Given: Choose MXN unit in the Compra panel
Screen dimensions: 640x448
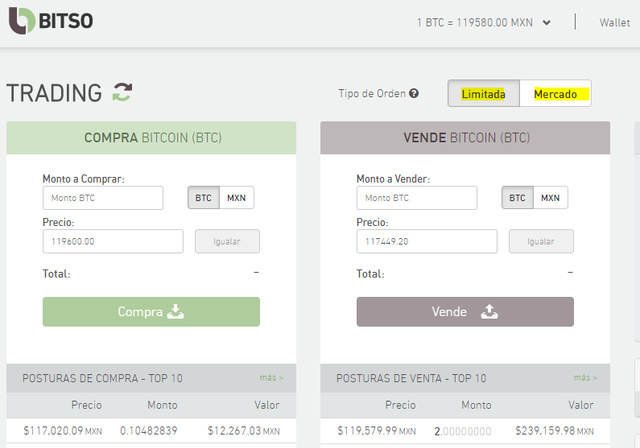Looking at the screenshot, I should [x=236, y=198].
